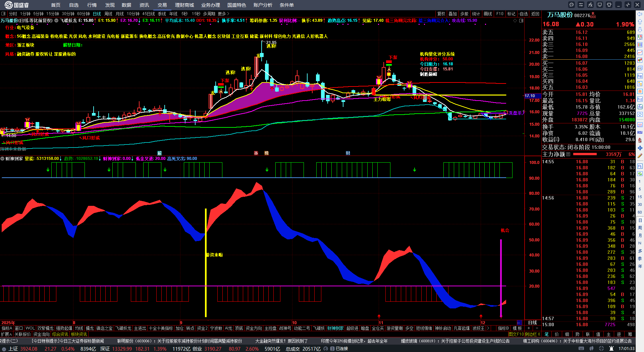Switch to the candlestick chart sidebar icon
The height and width of the screenshot is (352, 644).
[x=640, y=60]
